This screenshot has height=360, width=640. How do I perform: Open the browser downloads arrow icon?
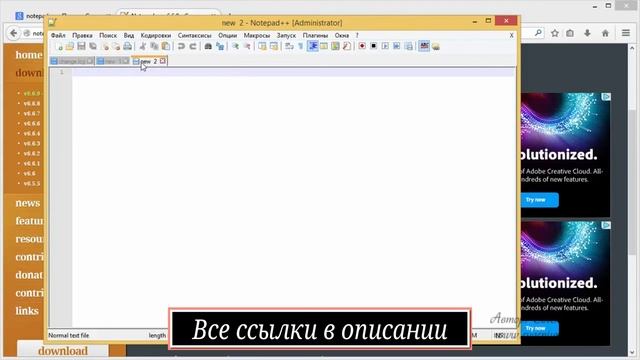pyautogui.click(x=587, y=33)
